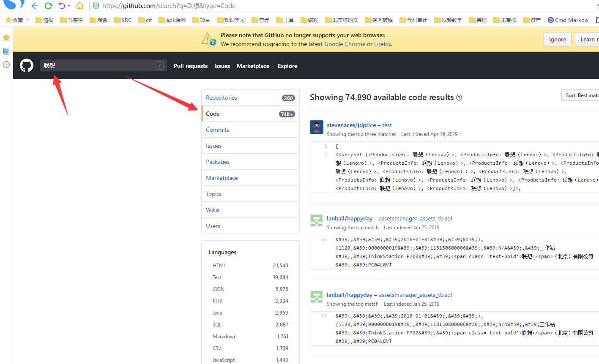
Task: Click first lanball/happyday green avatar
Action: [317, 220]
